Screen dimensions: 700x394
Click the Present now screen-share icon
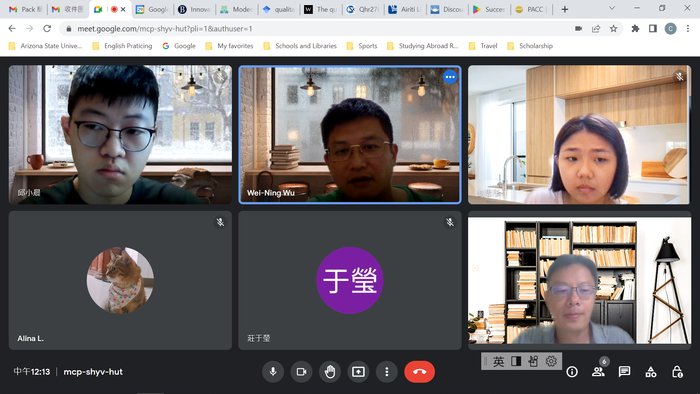point(358,372)
